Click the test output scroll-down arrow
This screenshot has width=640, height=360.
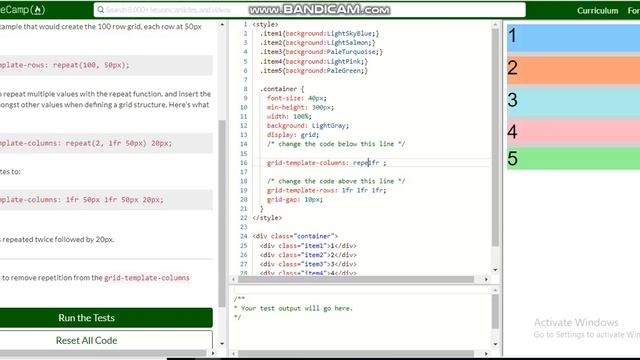click(495, 344)
